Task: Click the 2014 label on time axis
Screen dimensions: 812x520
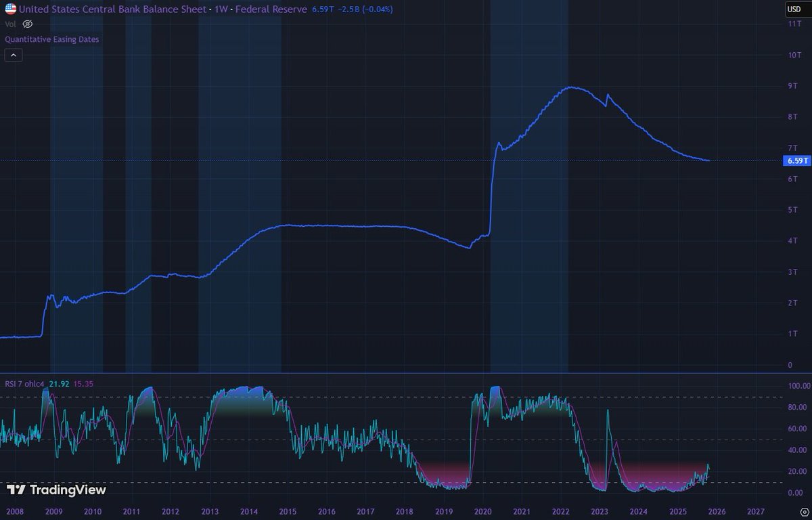Action: [249, 511]
